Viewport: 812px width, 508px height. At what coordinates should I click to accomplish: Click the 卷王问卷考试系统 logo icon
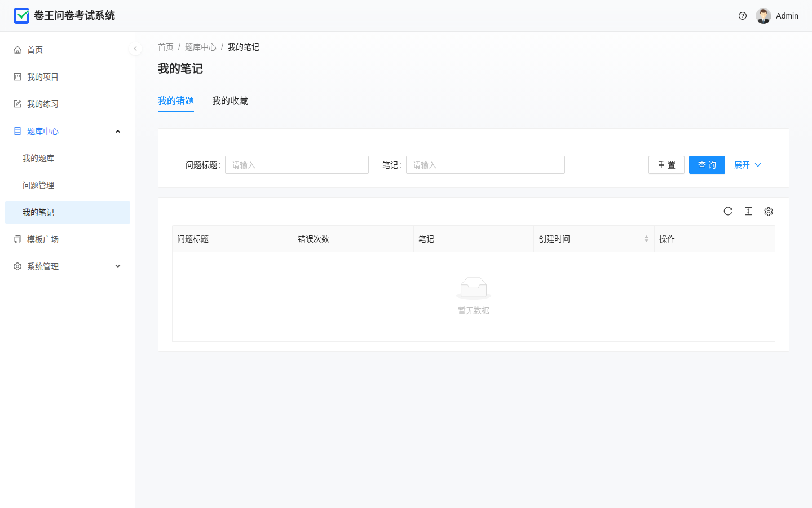click(x=21, y=16)
